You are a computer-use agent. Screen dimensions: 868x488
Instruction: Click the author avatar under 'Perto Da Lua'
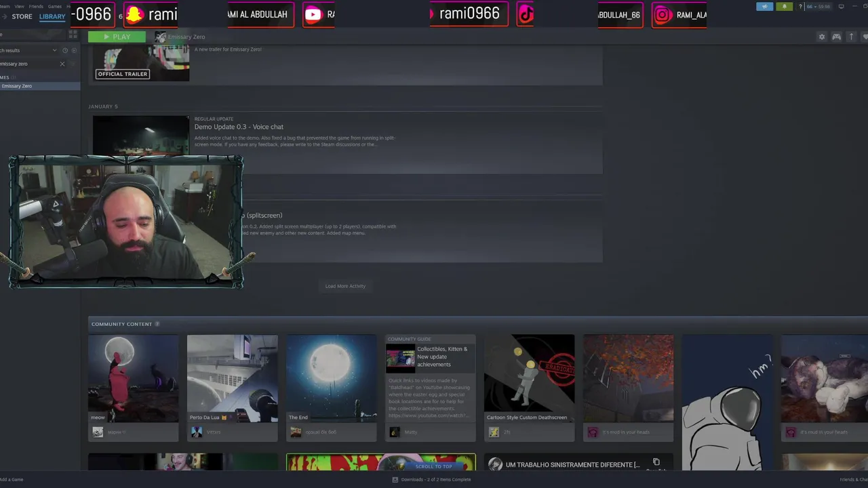197,432
